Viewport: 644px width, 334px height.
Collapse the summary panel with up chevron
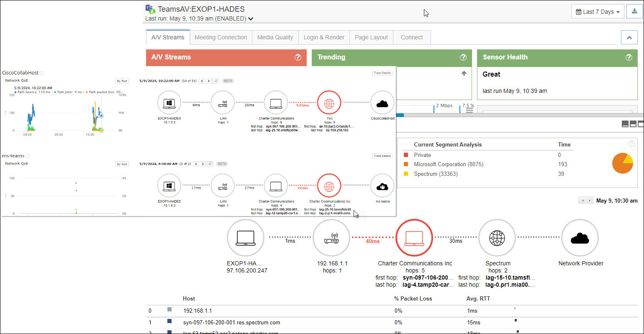click(x=629, y=37)
